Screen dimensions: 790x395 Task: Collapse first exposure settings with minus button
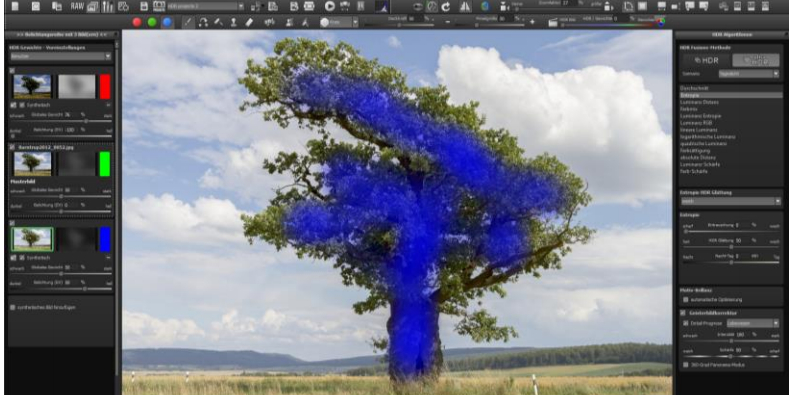(108, 105)
